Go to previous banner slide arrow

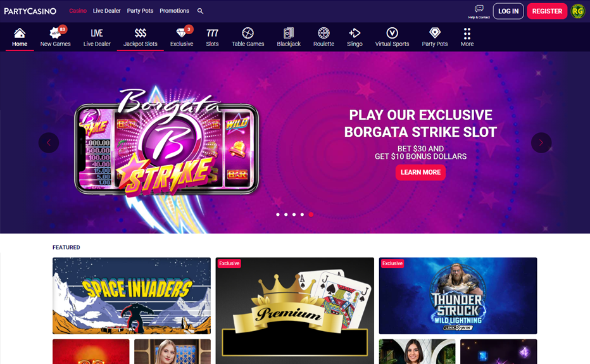(49, 142)
